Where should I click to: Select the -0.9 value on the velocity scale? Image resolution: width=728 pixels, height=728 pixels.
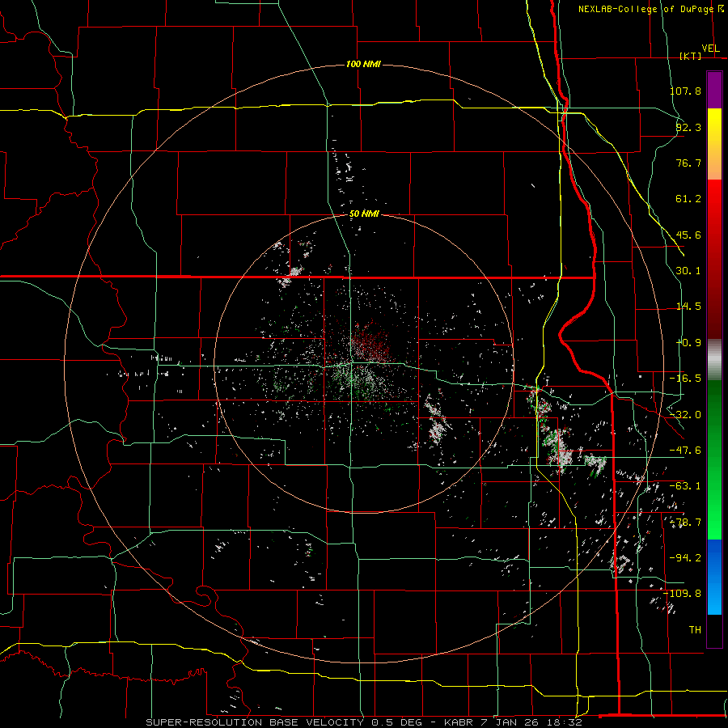click(688, 343)
